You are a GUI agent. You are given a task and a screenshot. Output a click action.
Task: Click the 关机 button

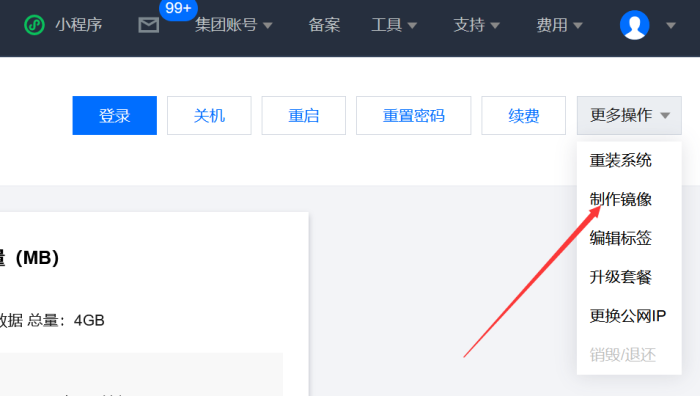point(209,115)
